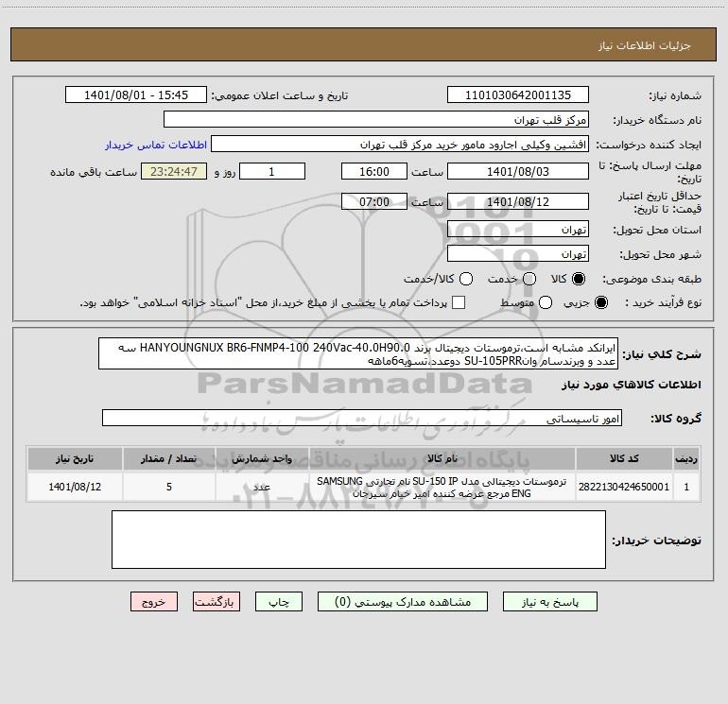Click the response deadline time 16:00

[x=374, y=171]
